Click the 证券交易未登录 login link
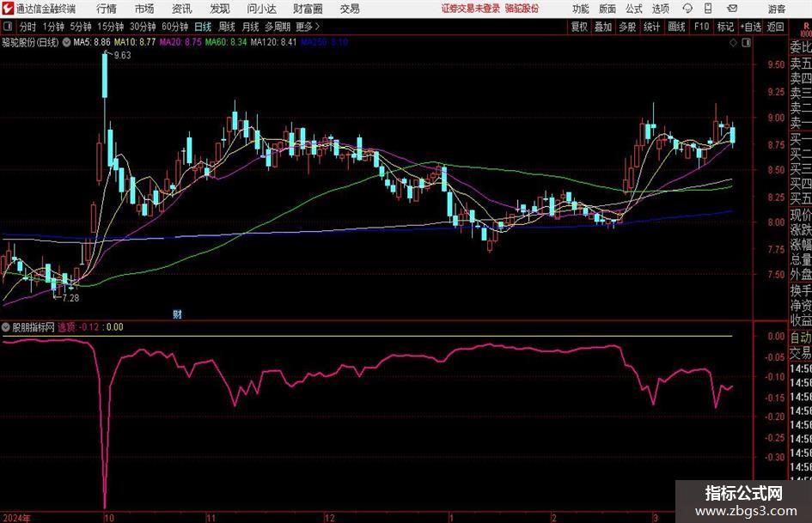Viewport: 812px width, 523px height. coord(470,9)
